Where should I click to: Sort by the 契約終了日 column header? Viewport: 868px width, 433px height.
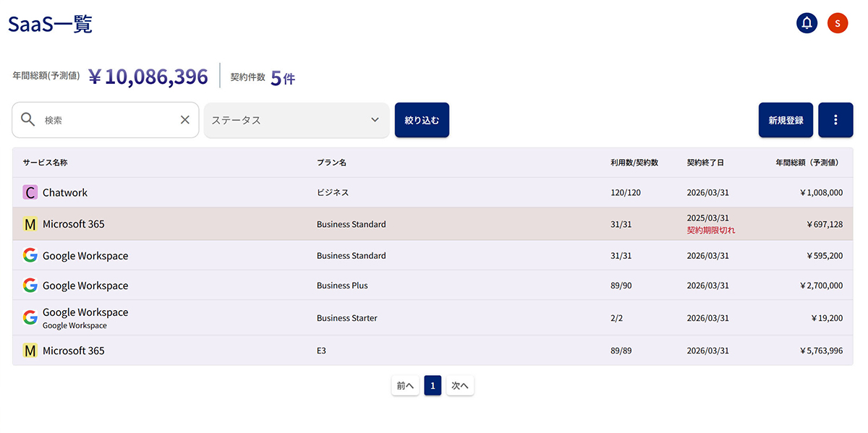[705, 163]
